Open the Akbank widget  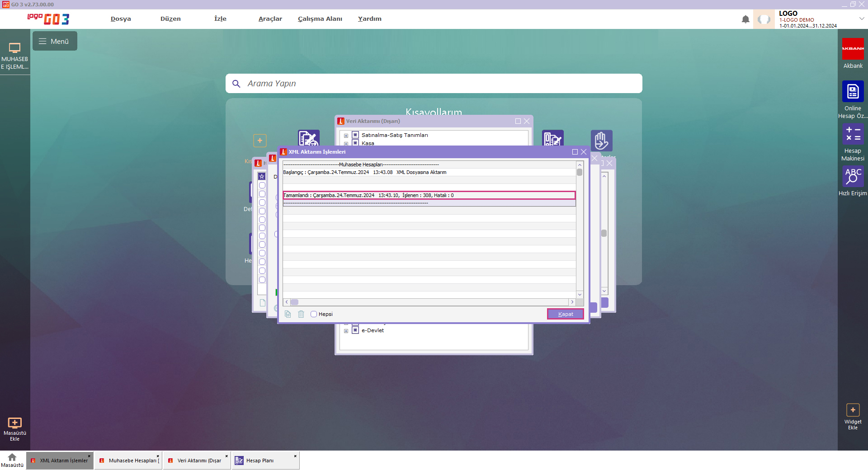pyautogui.click(x=853, y=49)
